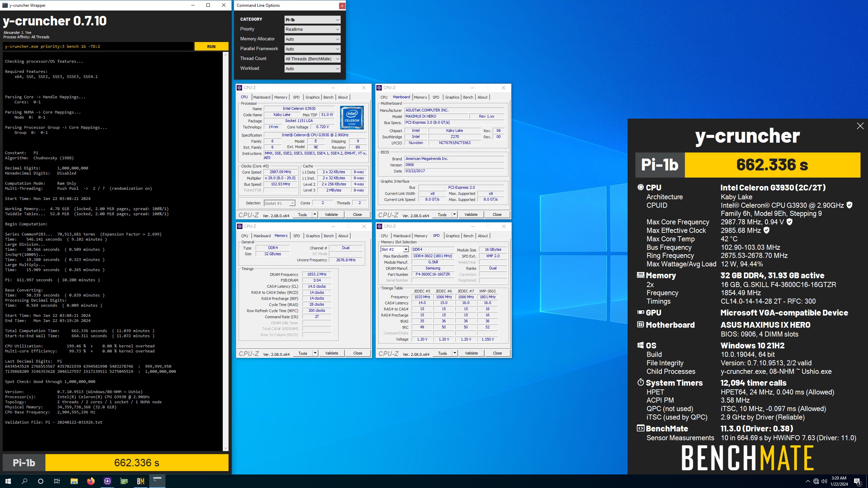Expand Tools arrow in CPU-Z Mainboard window

click(454, 215)
